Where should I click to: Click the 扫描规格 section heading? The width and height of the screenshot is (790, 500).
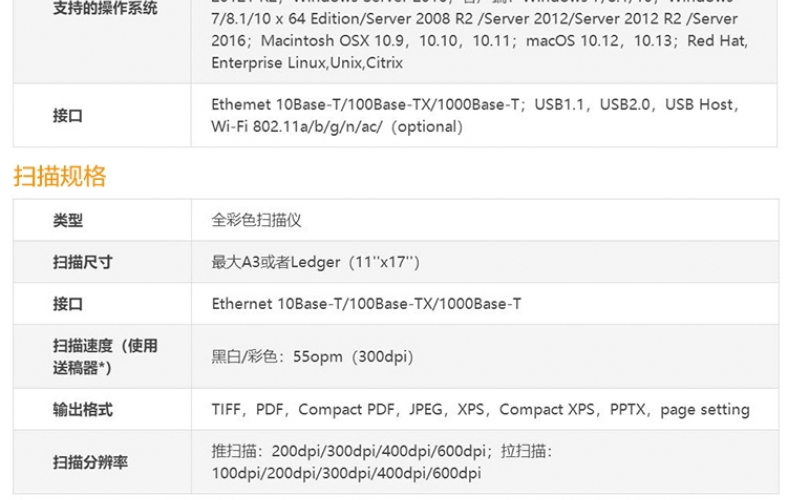tap(59, 176)
